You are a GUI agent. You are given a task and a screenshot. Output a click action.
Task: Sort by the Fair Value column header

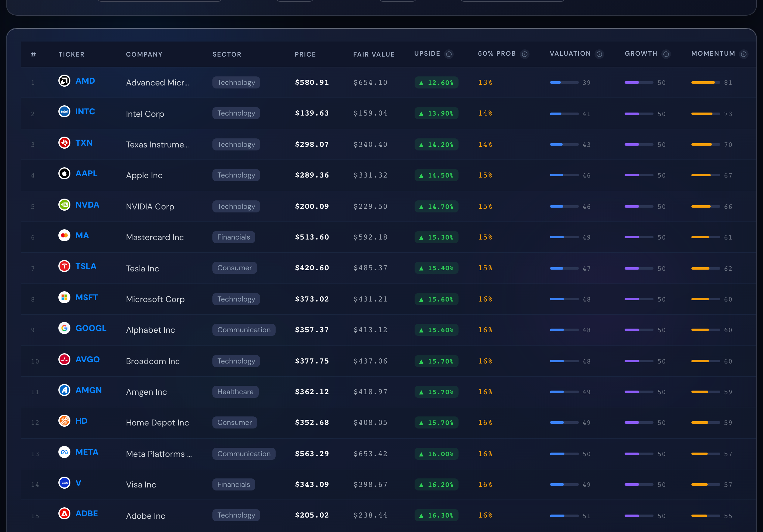[374, 54]
